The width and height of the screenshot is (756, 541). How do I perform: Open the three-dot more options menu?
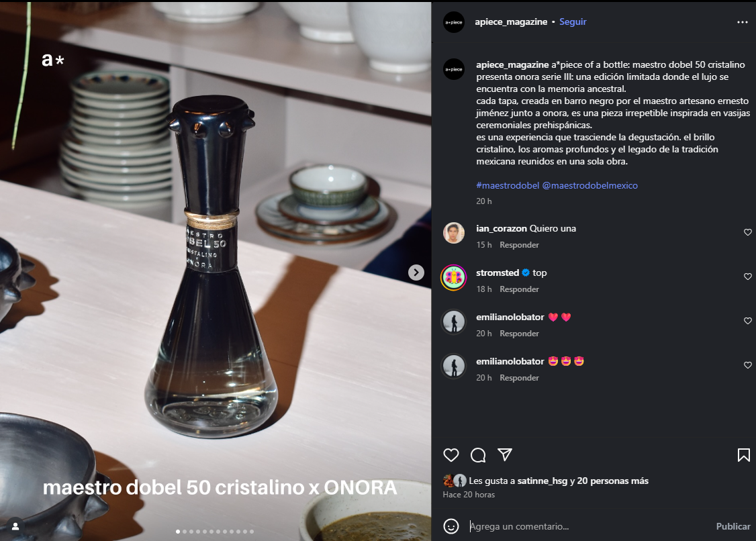(x=742, y=22)
